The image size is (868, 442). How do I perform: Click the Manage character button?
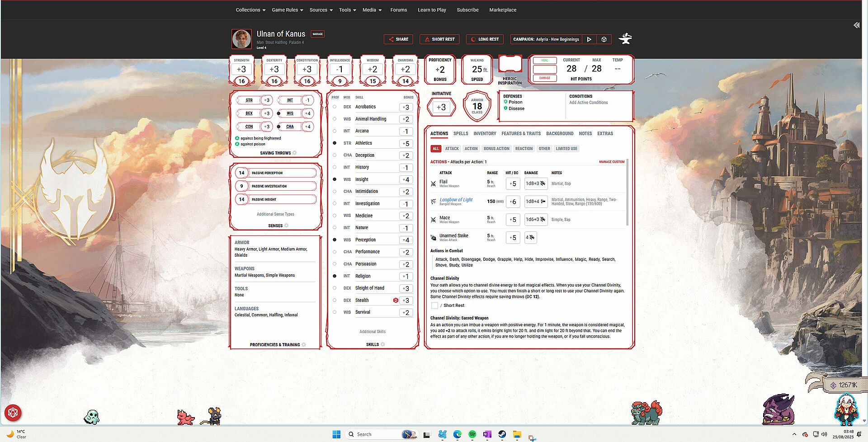pyautogui.click(x=318, y=34)
